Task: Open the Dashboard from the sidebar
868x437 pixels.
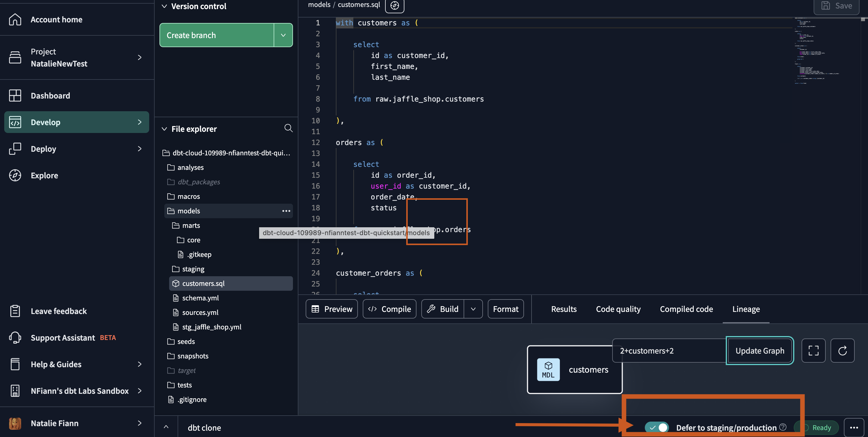Action: (x=50, y=95)
